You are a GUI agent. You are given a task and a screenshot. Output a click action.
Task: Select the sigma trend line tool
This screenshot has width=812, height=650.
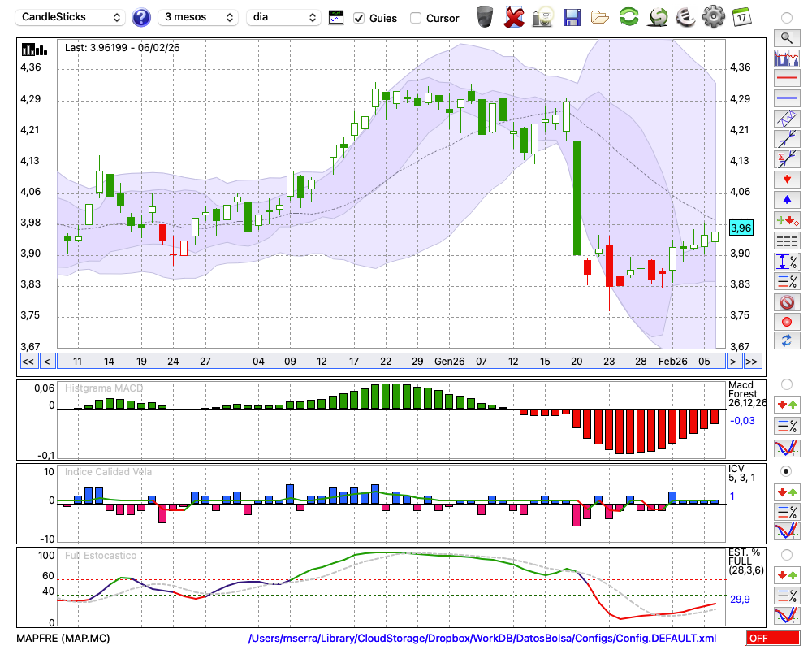(787, 159)
